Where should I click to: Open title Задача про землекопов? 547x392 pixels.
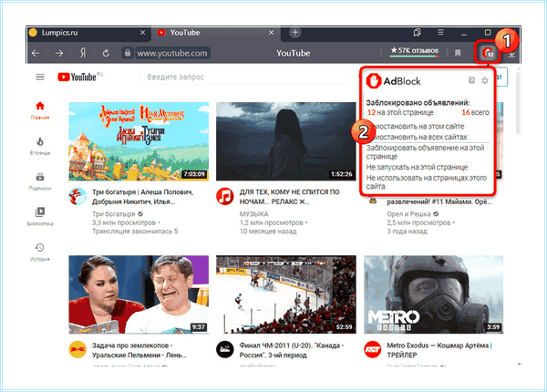139,350
